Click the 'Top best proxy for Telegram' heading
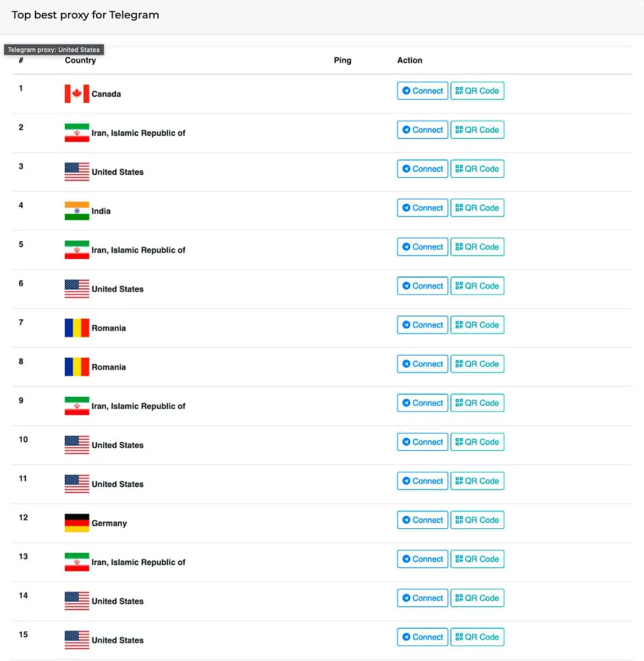644x661 pixels. [x=86, y=15]
